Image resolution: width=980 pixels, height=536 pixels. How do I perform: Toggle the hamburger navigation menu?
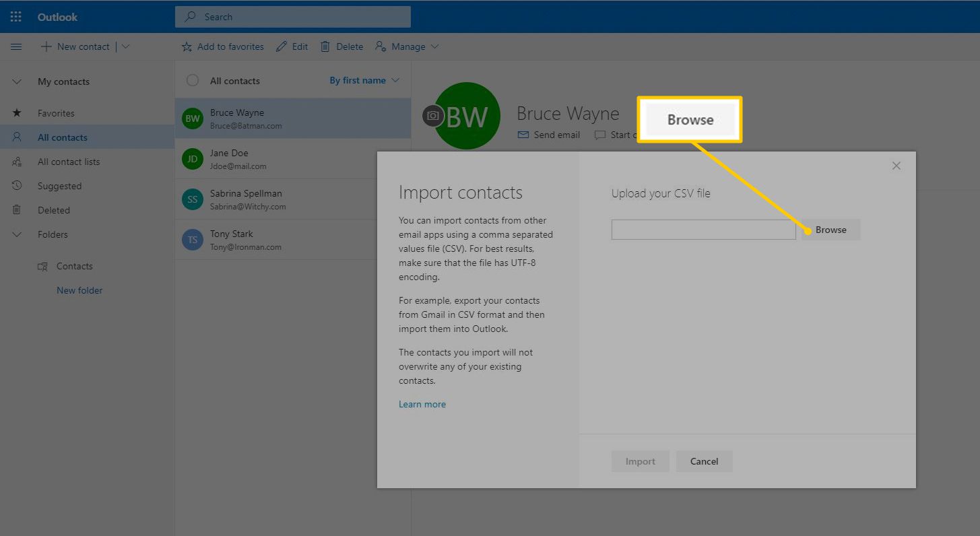pyautogui.click(x=17, y=46)
